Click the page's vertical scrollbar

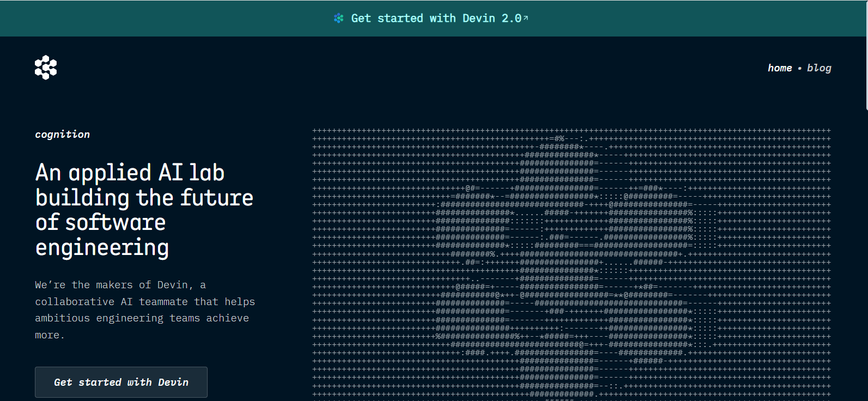(x=865, y=54)
